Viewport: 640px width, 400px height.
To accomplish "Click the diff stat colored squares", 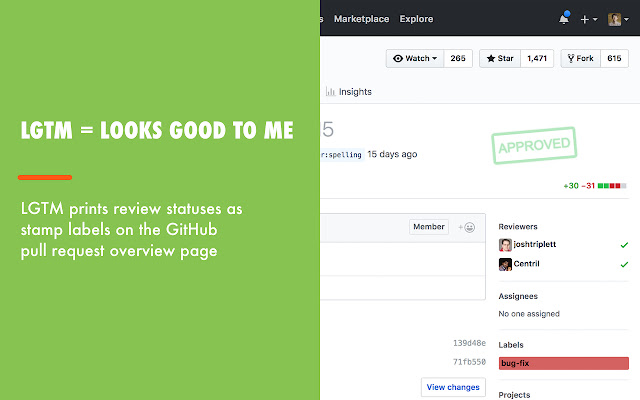I will click(x=612, y=186).
